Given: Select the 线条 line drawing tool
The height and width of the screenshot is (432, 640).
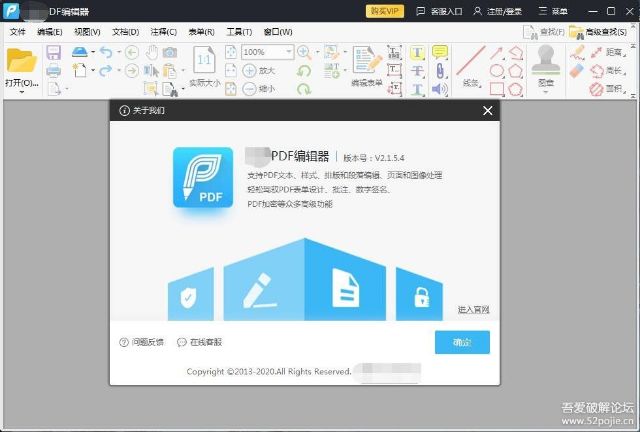Looking at the screenshot, I should (471, 67).
